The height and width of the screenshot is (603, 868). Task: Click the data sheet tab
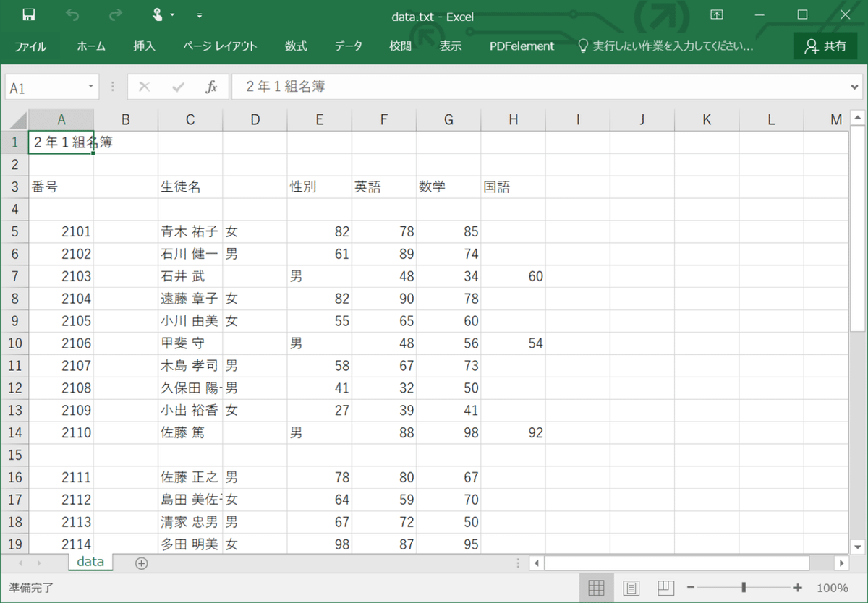tap(90, 562)
